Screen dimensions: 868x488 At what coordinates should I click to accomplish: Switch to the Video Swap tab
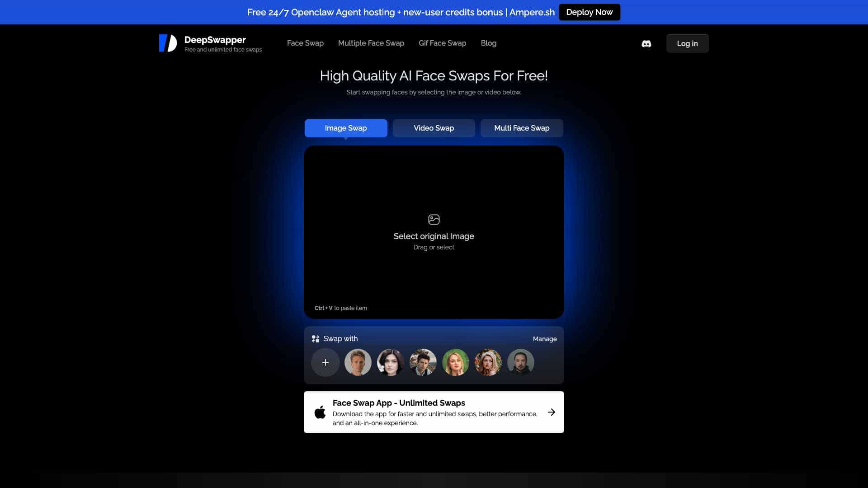(434, 128)
